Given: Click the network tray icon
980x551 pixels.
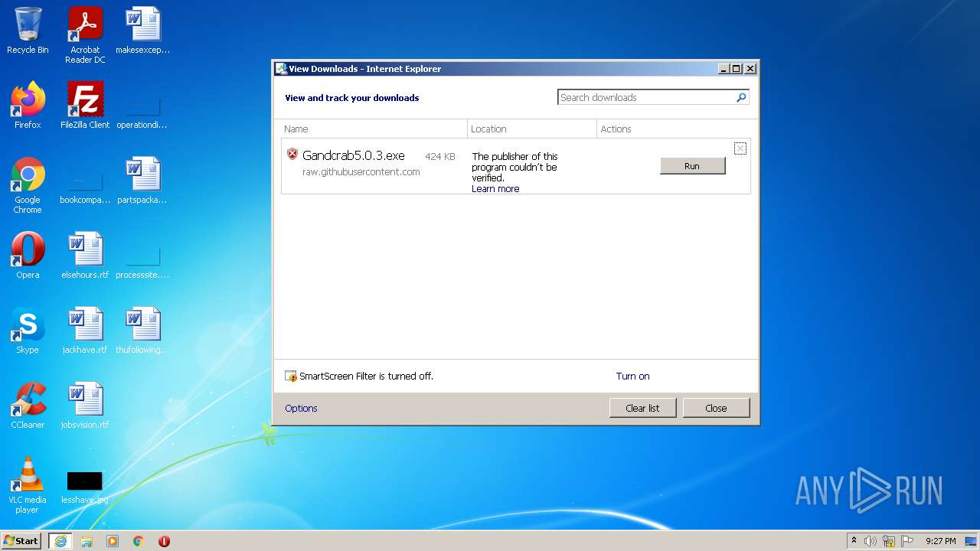Looking at the screenshot, I should tap(889, 541).
